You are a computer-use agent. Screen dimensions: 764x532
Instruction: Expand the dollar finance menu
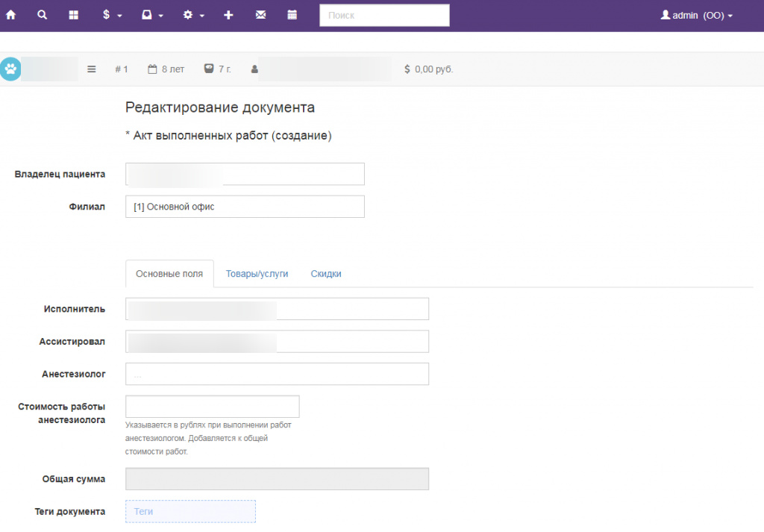[x=112, y=15]
